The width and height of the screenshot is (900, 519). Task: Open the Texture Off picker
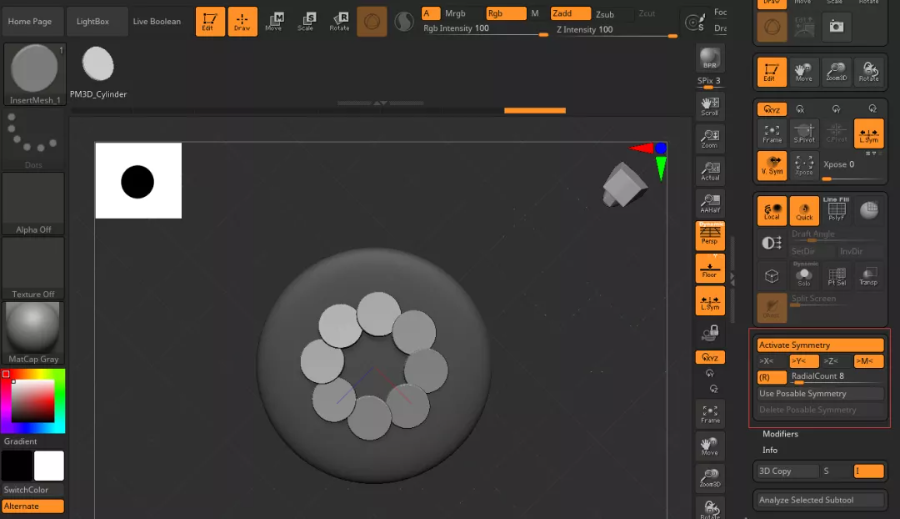click(x=33, y=268)
